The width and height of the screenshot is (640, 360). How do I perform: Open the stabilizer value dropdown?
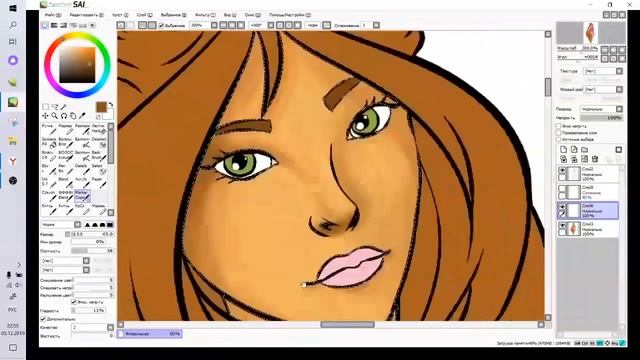click(x=376, y=25)
